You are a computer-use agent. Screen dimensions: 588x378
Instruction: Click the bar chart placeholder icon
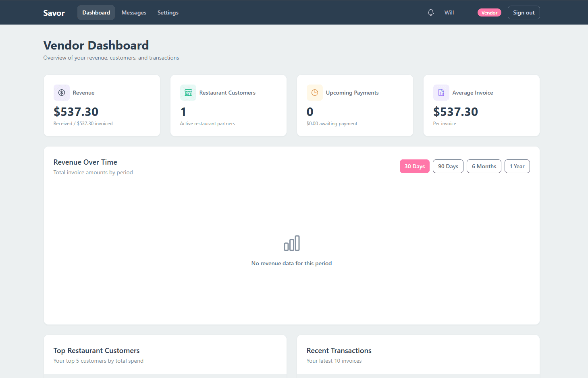coord(291,243)
